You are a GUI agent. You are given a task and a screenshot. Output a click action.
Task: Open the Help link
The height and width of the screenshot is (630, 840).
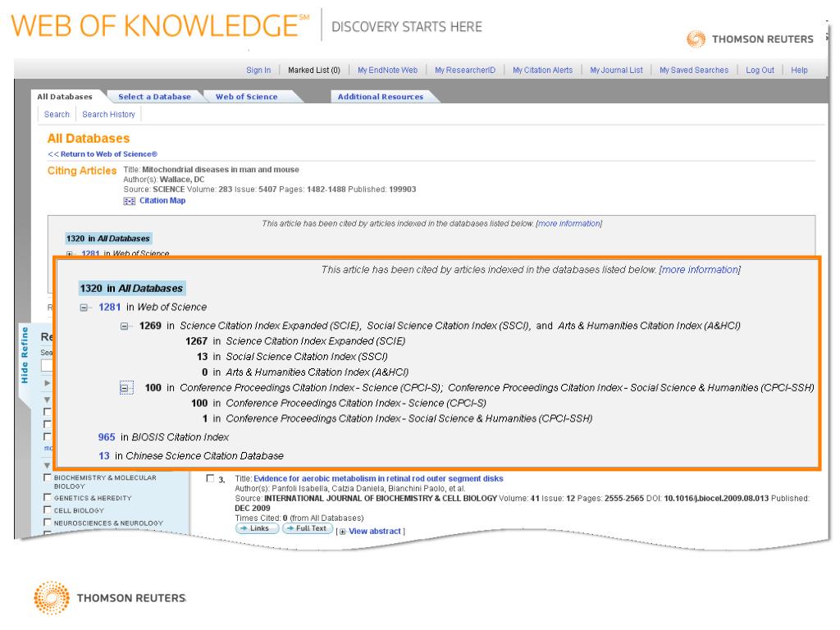point(799,71)
